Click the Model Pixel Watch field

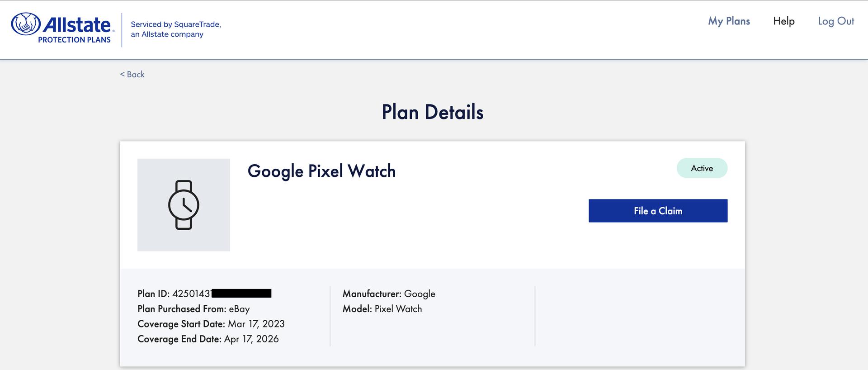[x=382, y=309]
